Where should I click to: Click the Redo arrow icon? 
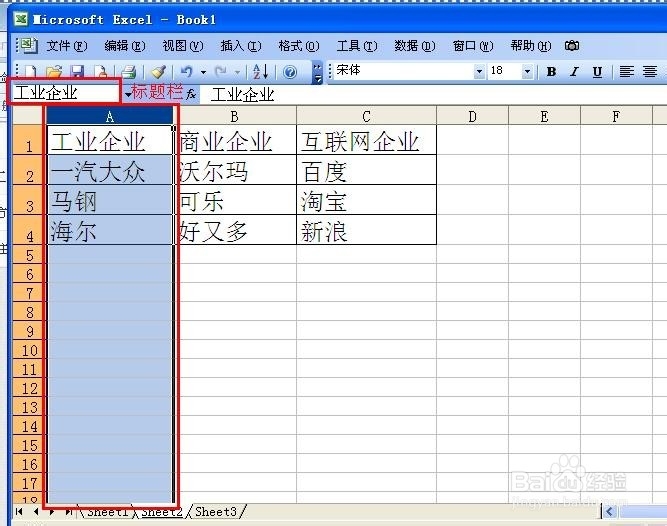(220, 72)
